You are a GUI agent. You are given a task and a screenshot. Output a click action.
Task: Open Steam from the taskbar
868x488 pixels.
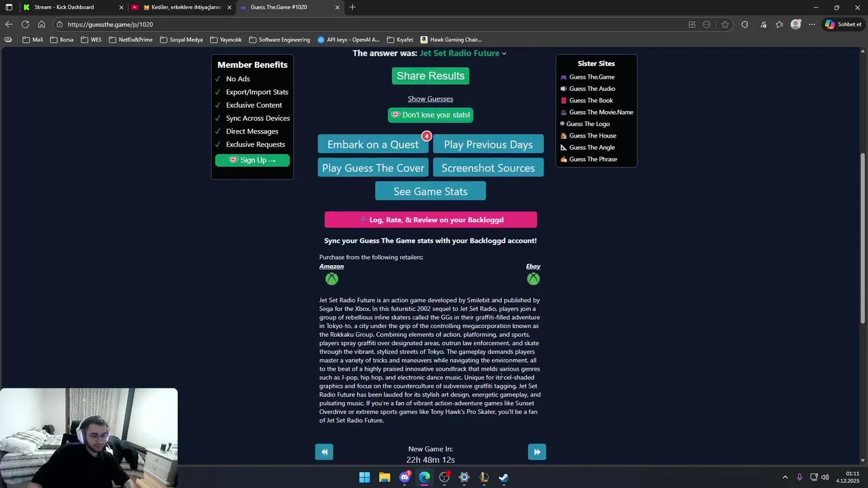(504, 477)
